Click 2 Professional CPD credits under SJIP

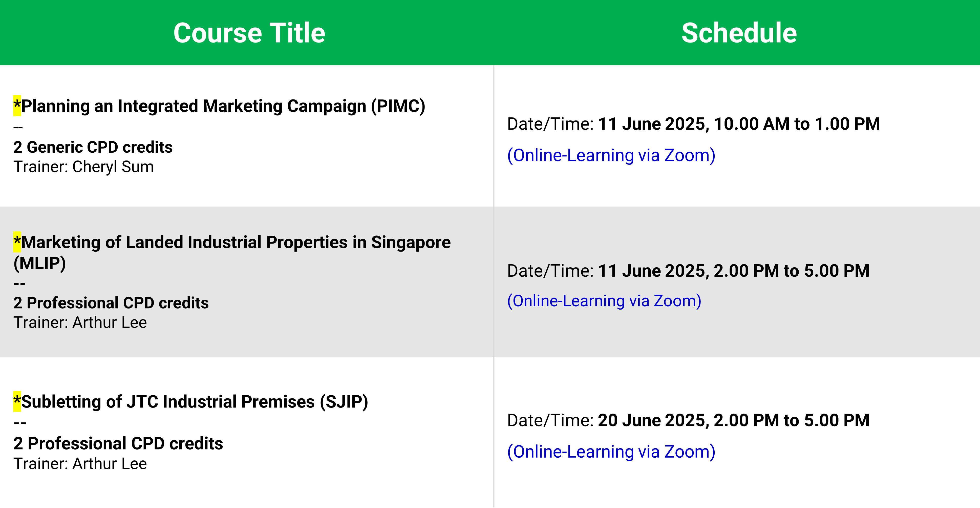point(118,444)
